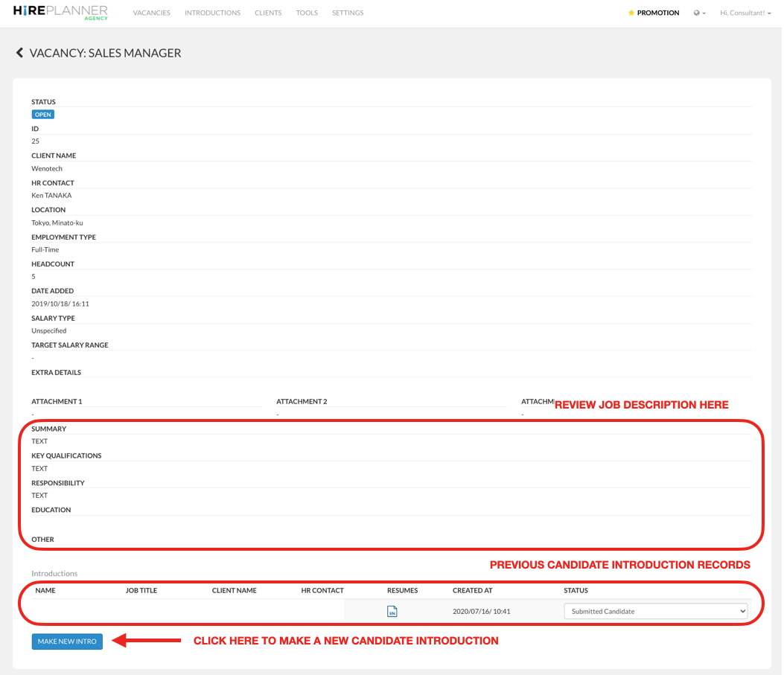Click the blue OPEN status badge

click(x=42, y=115)
